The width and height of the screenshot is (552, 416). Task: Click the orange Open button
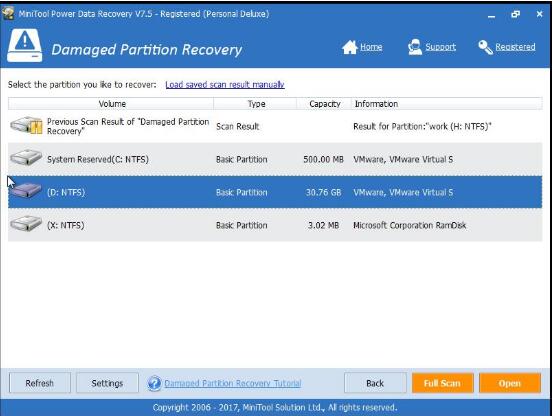coord(510,383)
